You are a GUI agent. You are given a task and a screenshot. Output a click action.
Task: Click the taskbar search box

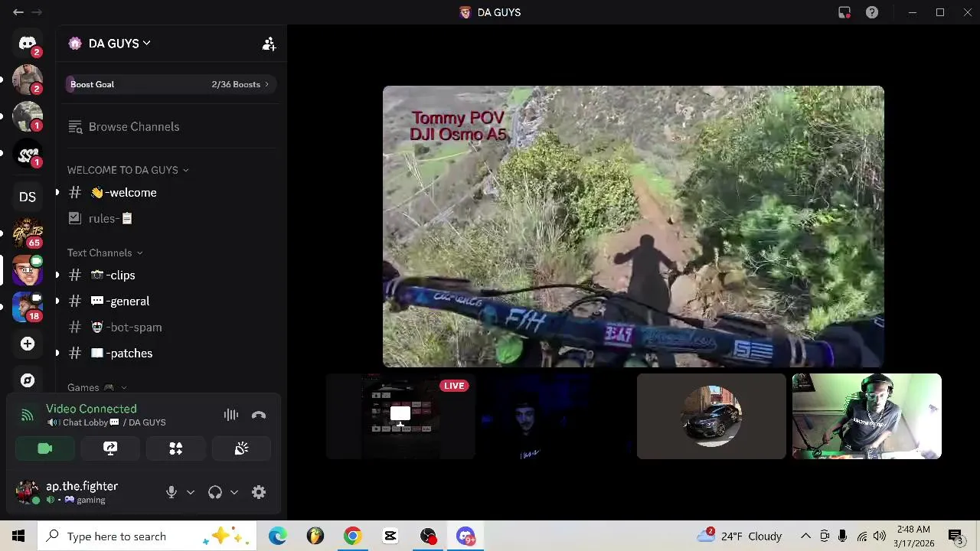tap(148, 536)
